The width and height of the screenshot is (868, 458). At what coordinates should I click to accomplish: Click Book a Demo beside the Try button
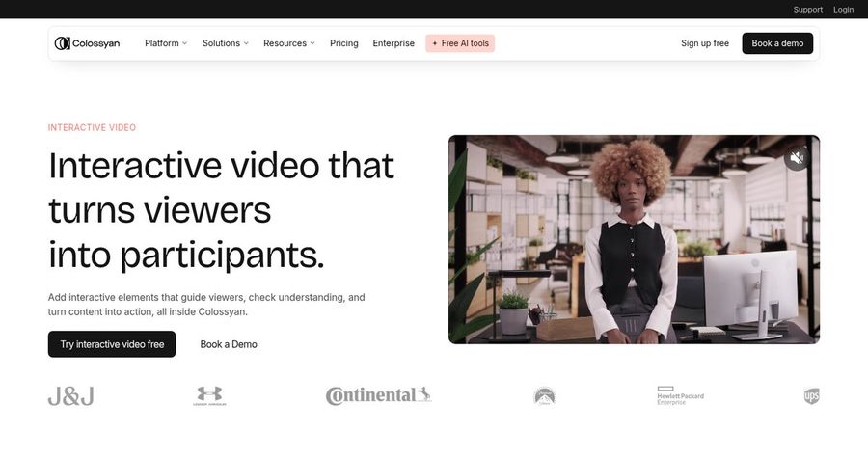tap(229, 344)
